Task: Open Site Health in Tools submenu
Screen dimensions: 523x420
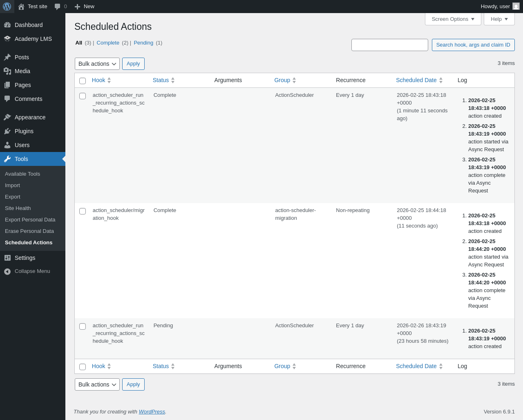Action: 18,208
